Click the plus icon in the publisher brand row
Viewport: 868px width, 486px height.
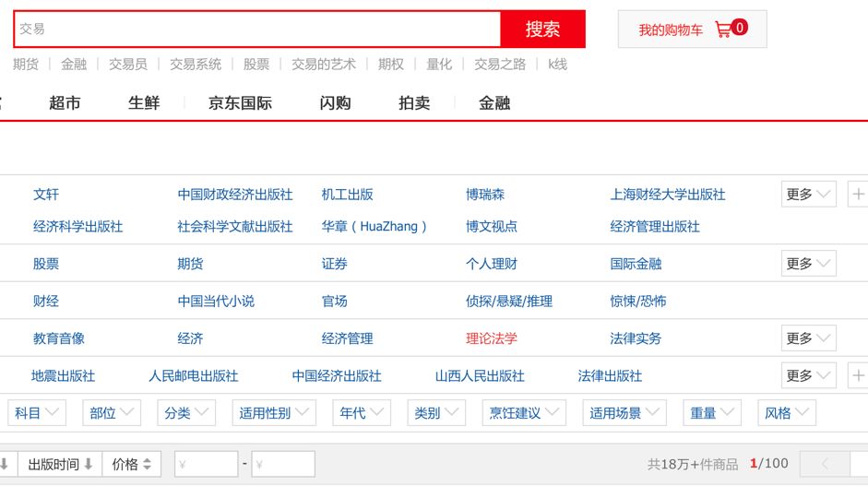858,195
